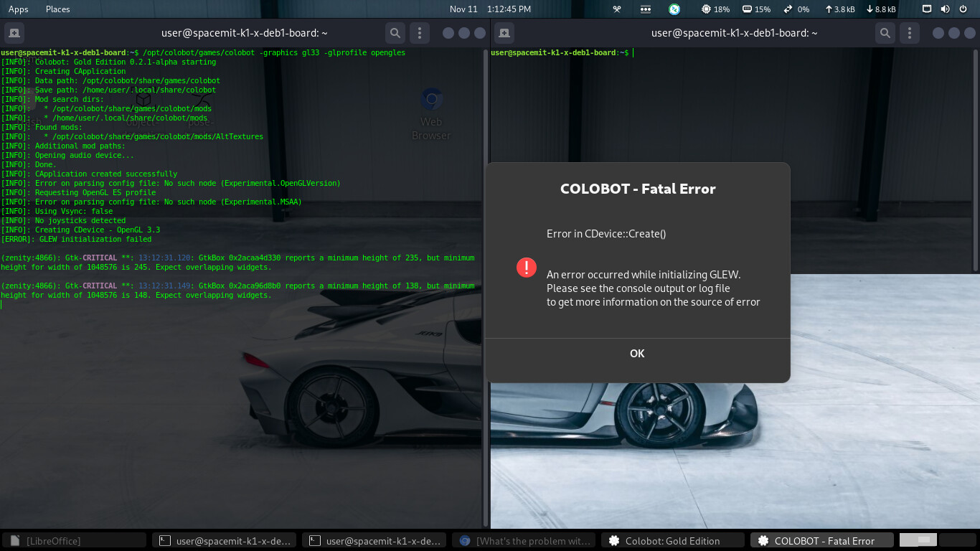Click the wired network status icon
The image size is (980, 551).
point(927,9)
